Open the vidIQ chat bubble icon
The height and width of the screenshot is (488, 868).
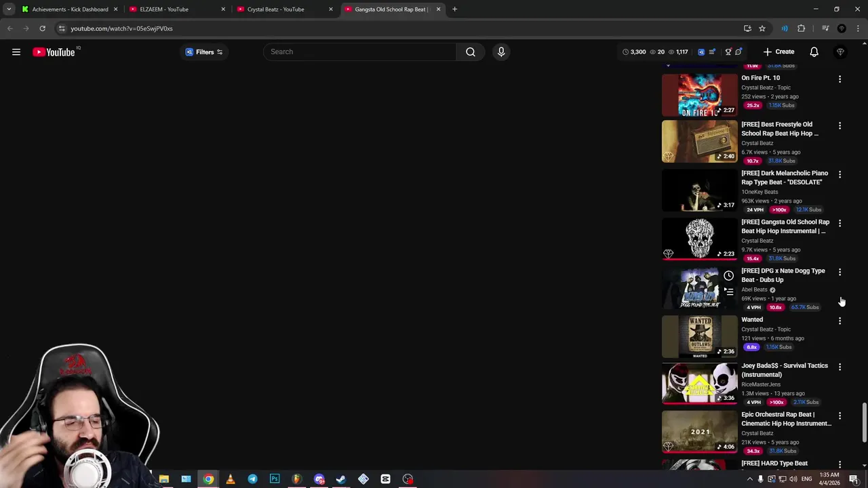(738, 52)
